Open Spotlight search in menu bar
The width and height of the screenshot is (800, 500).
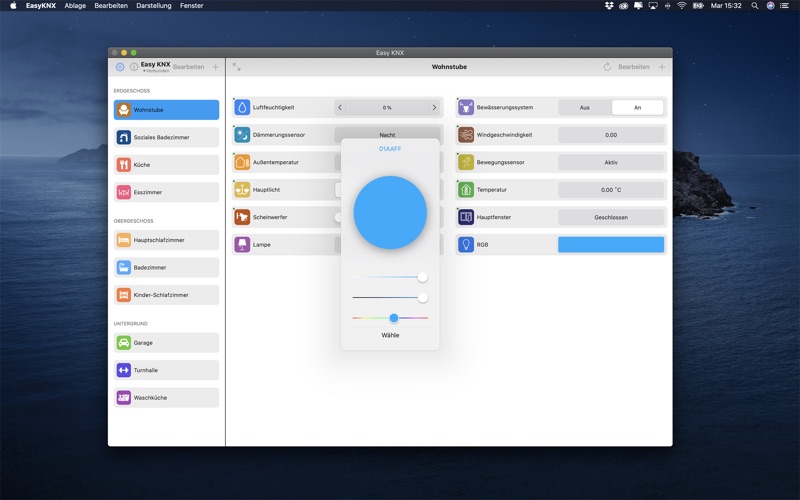pos(755,6)
